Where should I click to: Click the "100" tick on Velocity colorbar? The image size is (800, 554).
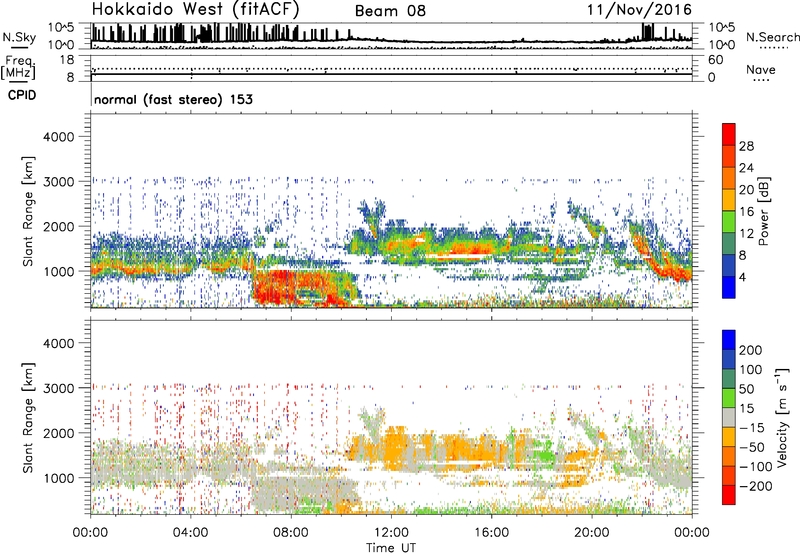[x=751, y=370]
